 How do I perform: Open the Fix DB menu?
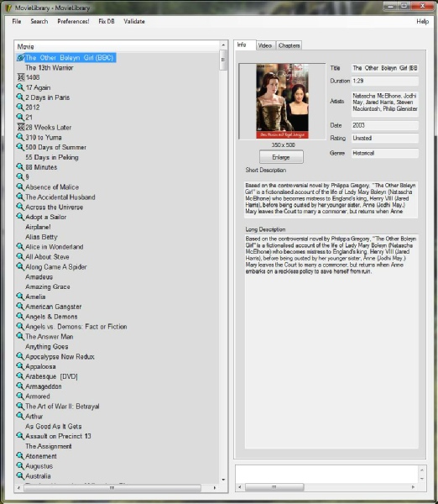107,21
